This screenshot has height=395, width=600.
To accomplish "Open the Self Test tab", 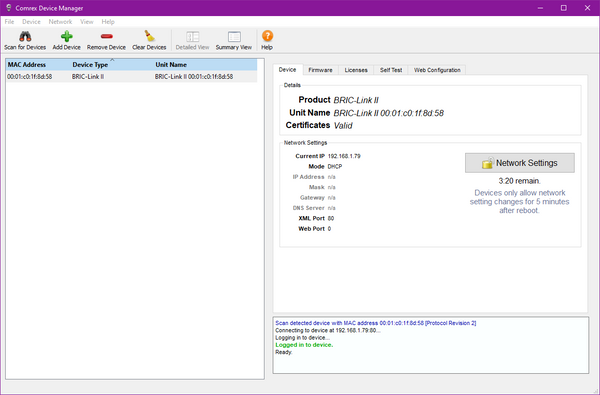I will 391,70.
